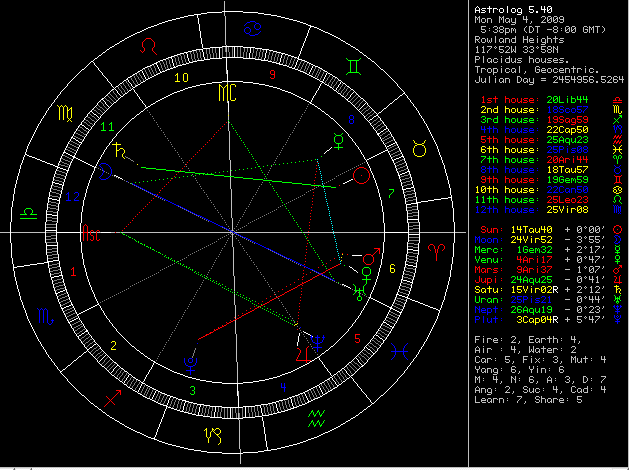
Task: Click the red Jupiter glyph near house 5
Action: click(x=301, y=354)
